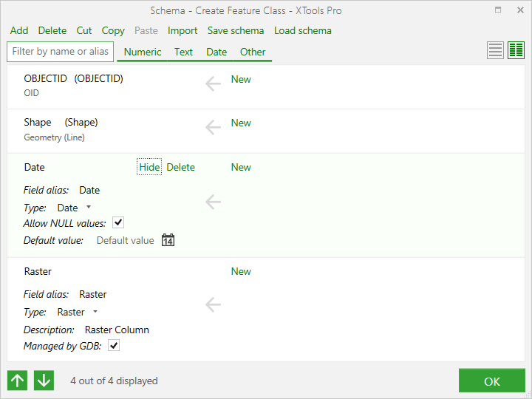Click the left arrow in Raster field row

213,304
